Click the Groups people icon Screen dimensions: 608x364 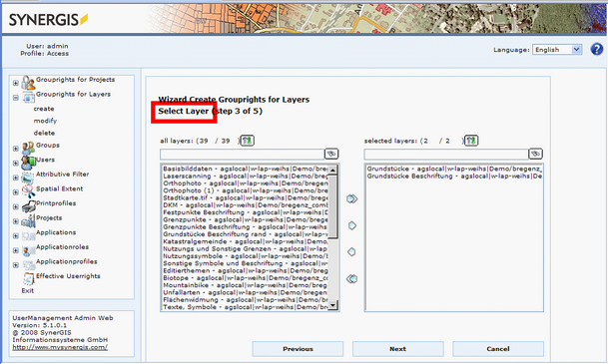click(x=28, y=148)
